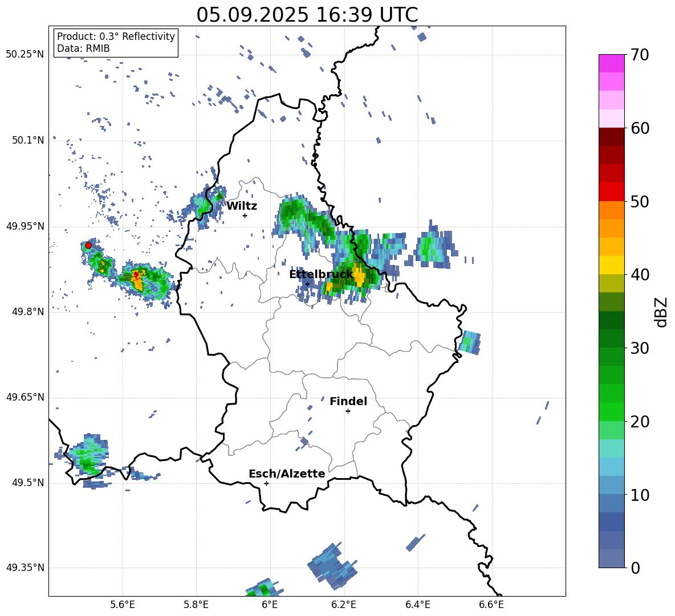Screen dimensions: 675x616
Task: Click the colorbar label 20
Action: click(x=640, y=422)
